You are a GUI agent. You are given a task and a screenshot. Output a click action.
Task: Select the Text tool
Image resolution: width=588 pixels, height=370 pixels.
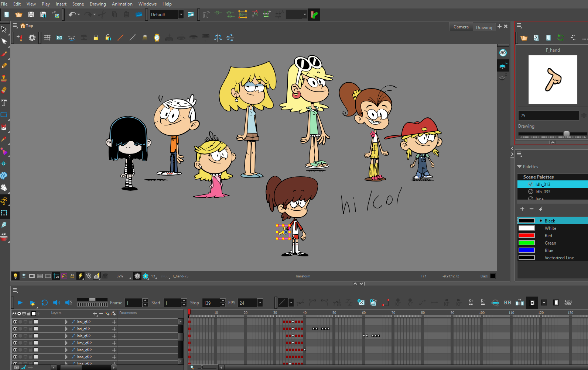point(4,103)
